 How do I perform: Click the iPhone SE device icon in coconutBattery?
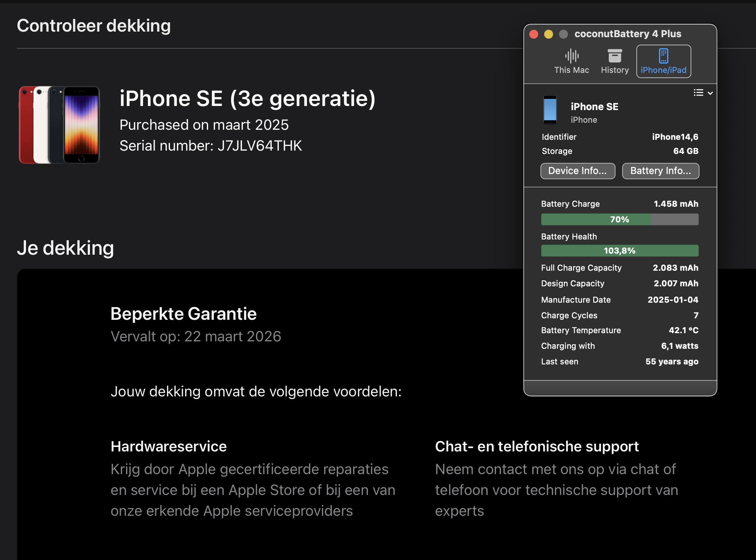[x=550, y=110]
